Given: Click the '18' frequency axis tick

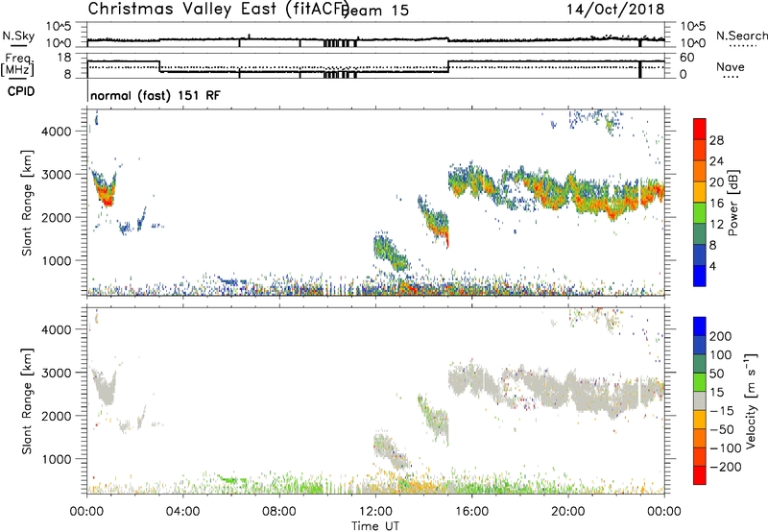Looking at the screenshot, I should pos(64,58).
